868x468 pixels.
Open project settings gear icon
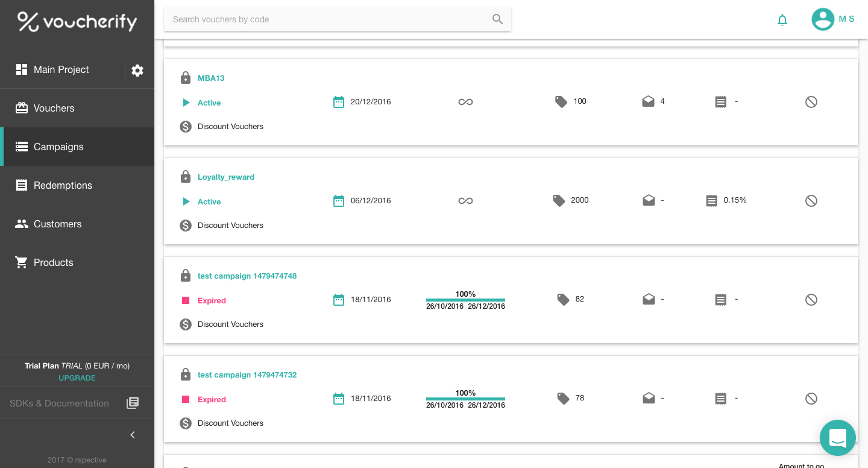(137, 71)
